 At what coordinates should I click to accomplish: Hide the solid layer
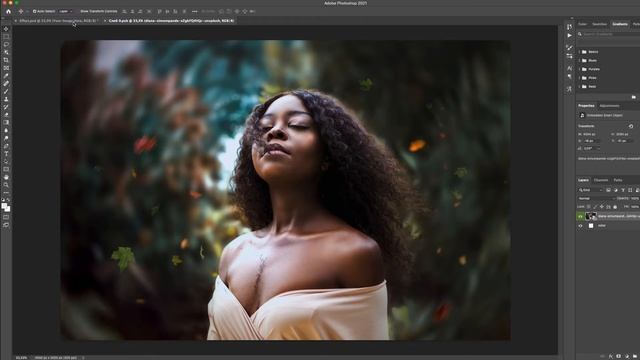pyautogui.click(x=580, y=226)
